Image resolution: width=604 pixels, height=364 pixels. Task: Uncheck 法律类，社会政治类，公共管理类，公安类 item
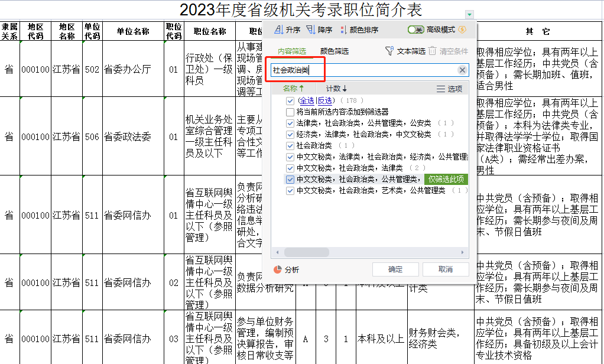click(290, 123)
